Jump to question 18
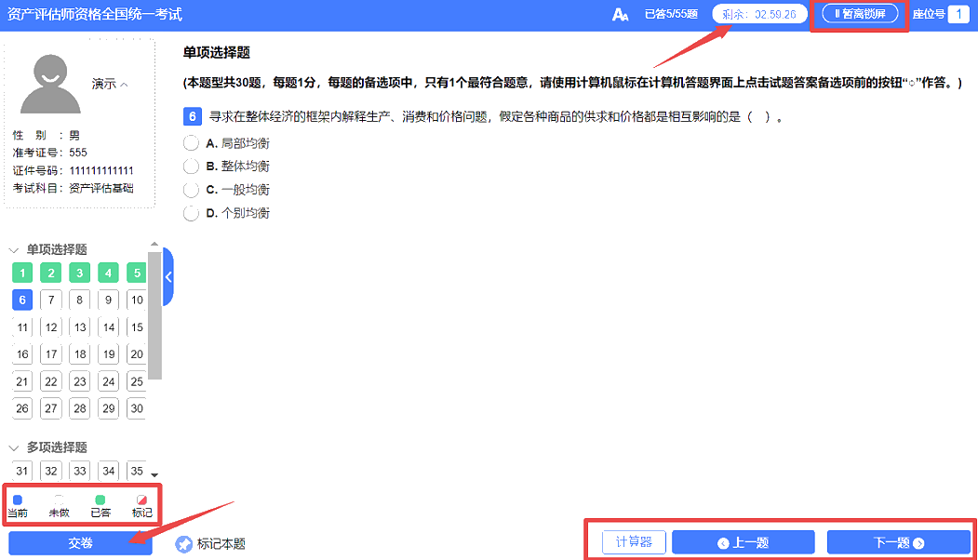 (x=80, y=354)
